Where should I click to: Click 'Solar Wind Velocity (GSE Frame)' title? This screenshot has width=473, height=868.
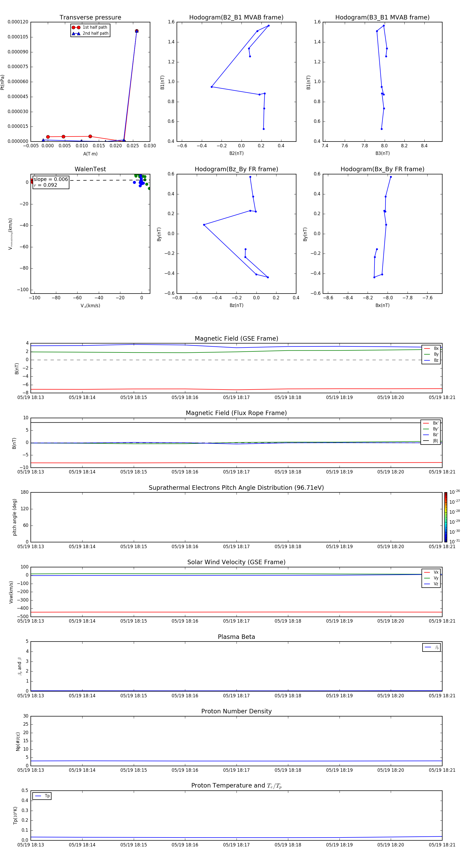(236, 562)
